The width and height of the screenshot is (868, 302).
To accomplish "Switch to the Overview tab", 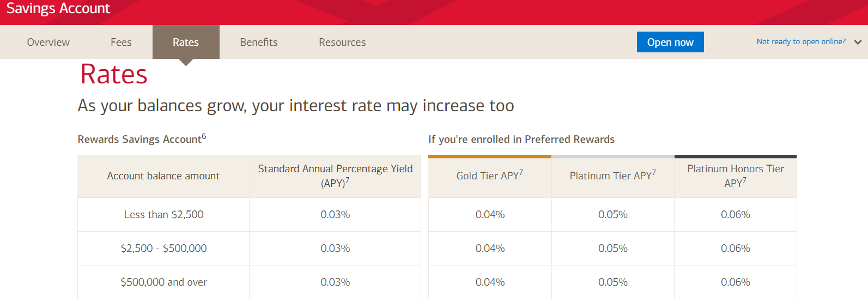I will [48, 43].
